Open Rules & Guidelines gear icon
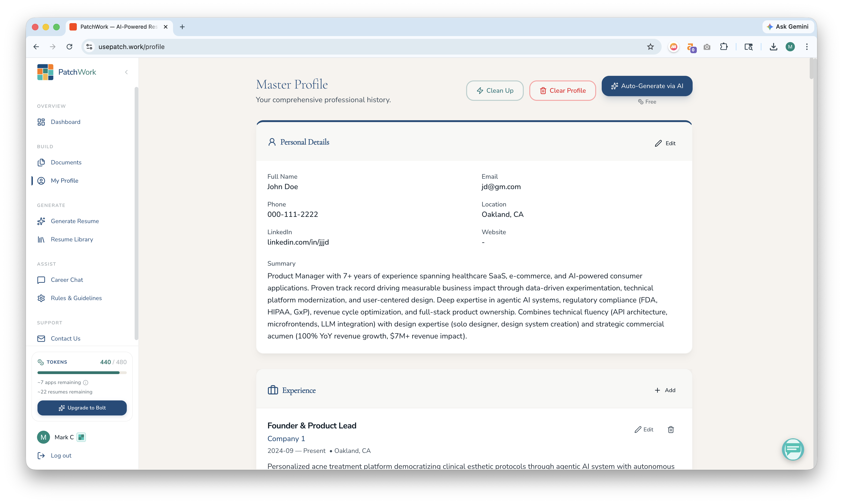 (x=41, y=298)
